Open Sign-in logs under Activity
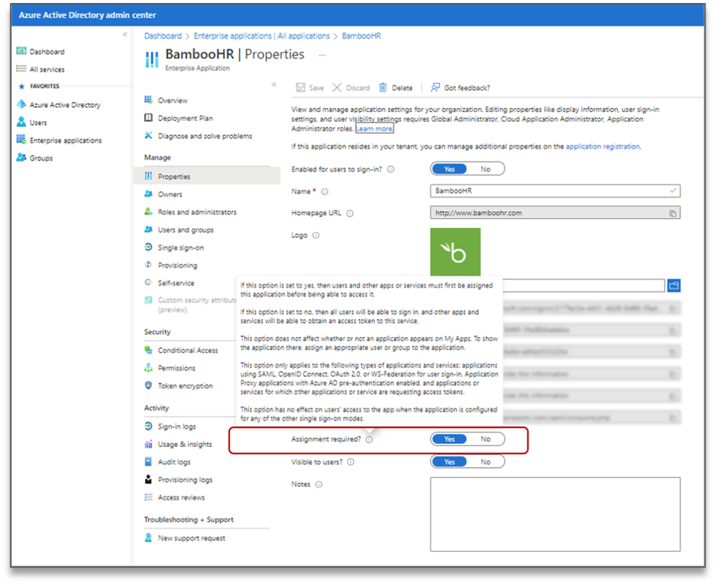Image resolution: width=719 pixels, height=588 pixels. 177,426
